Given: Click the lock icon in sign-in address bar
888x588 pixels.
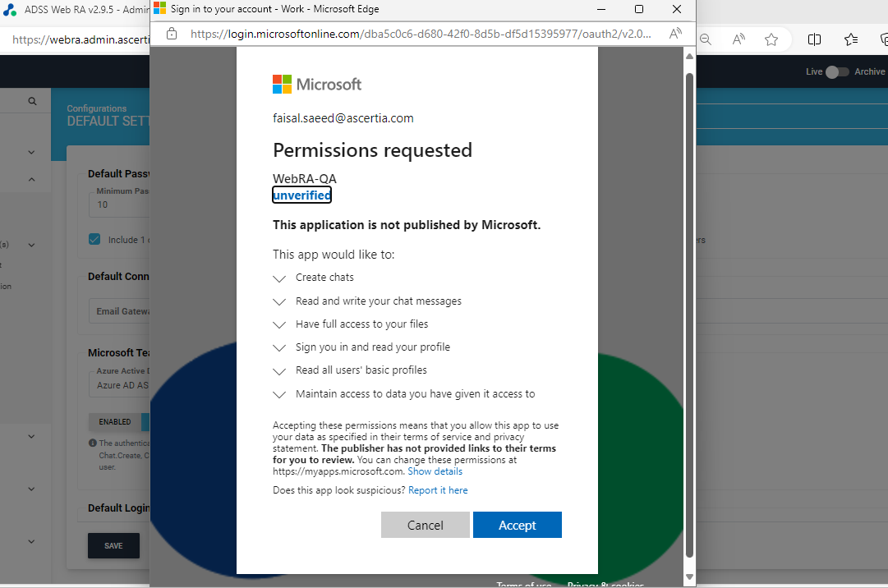Looking at the screenshot, I should 172,34.
